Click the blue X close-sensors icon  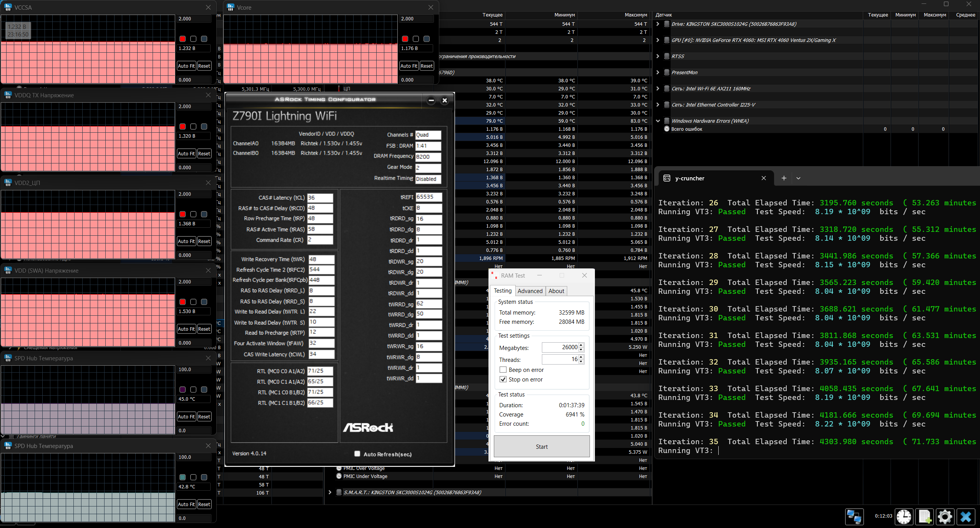click(x=966, y=516)
